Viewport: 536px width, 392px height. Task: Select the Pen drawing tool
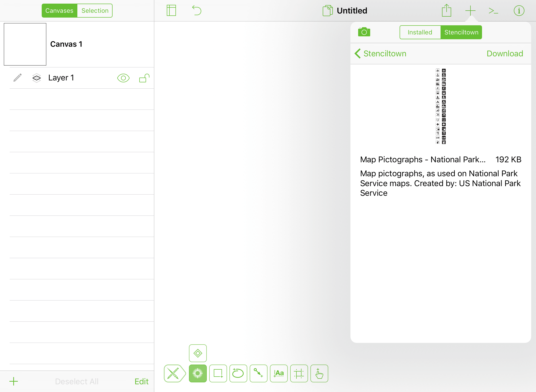pyautogui.click(x=174, y=373)
